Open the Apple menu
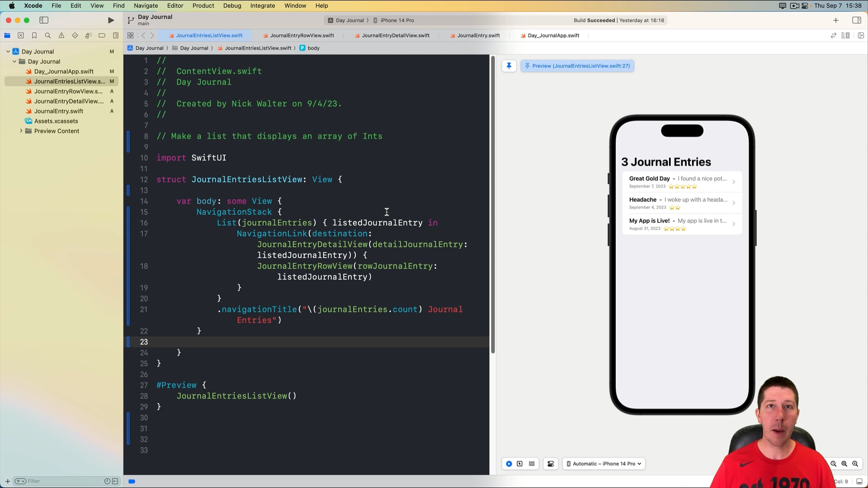The height and width of the screenshot is (488, 868). click(12, 5)
